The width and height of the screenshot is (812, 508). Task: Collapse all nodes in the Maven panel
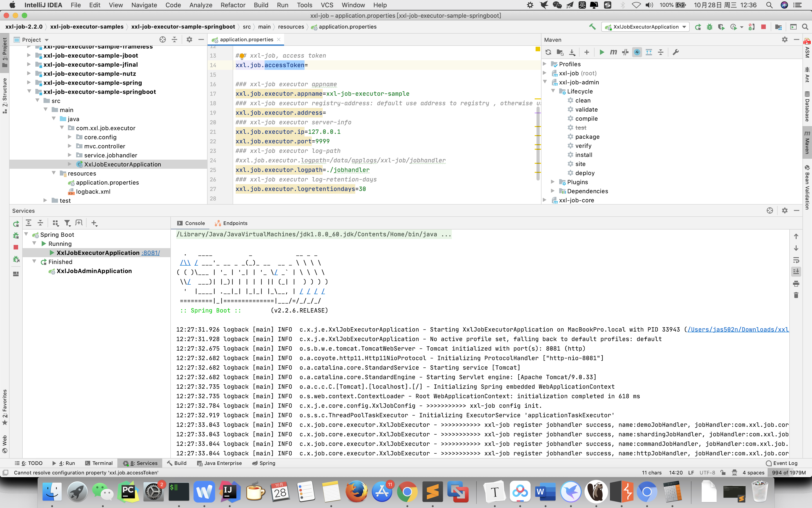tap(661, 52)
